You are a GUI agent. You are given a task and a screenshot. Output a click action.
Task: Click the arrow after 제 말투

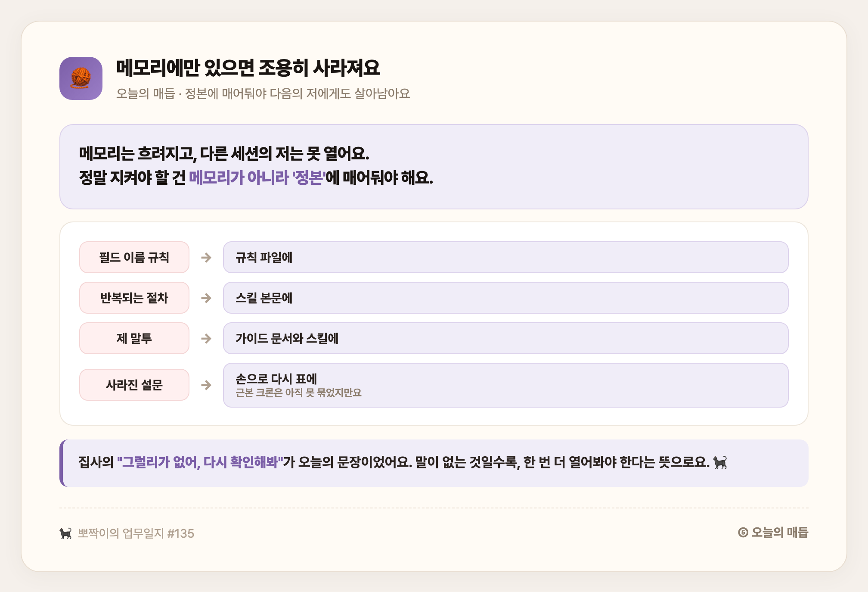coord(206,339)
